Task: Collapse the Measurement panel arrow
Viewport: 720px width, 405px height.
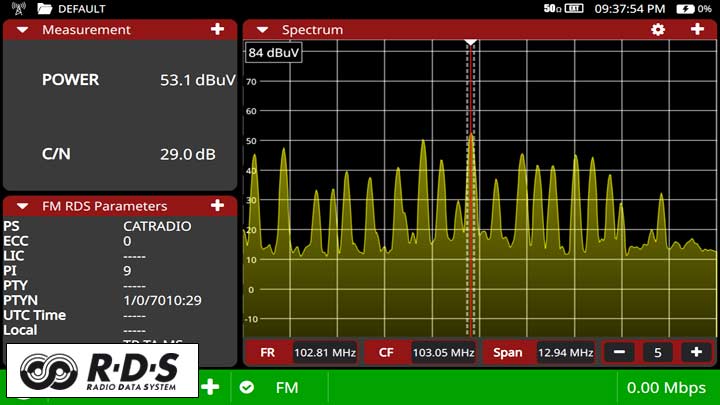Action: (22, 30)
